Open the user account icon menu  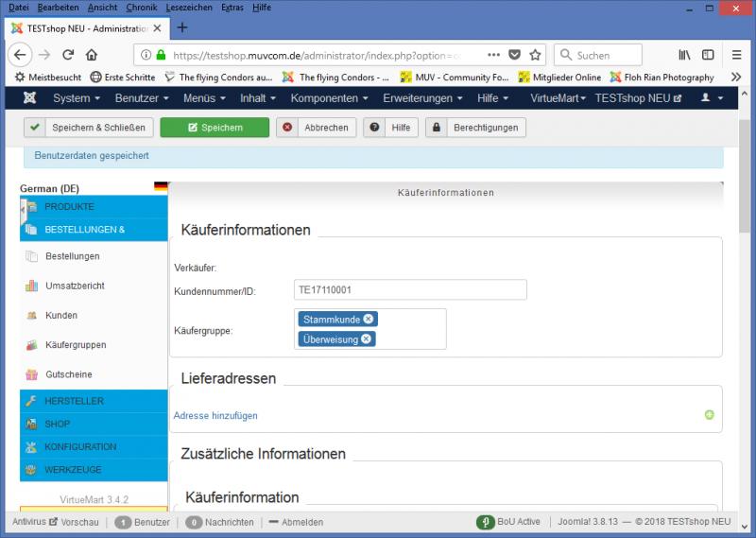[711, 98]
